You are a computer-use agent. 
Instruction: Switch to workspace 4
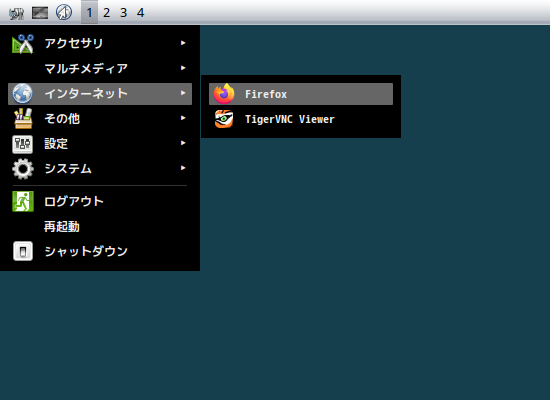point(140,13)
